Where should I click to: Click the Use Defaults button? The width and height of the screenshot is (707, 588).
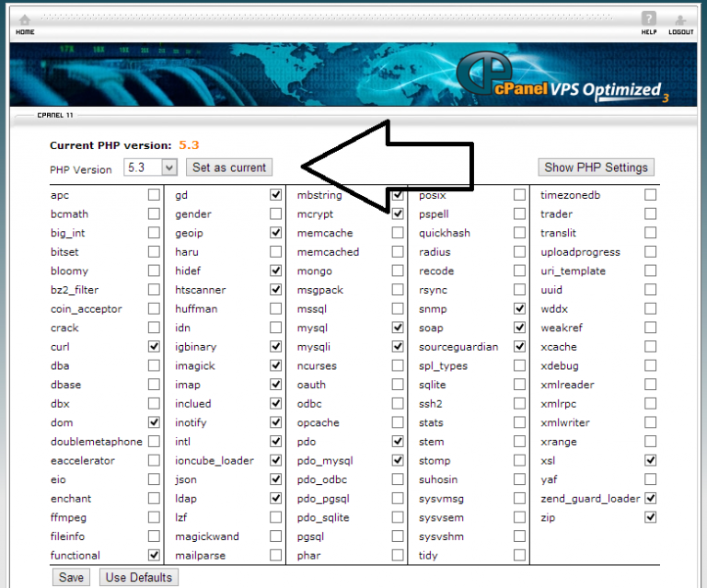click(x=138, y=578)
